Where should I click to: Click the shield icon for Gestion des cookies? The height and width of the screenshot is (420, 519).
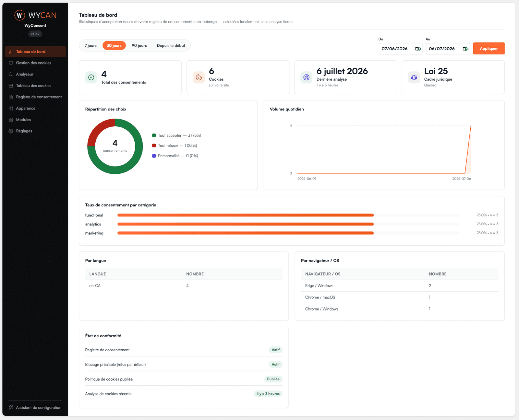pos(11,63)
